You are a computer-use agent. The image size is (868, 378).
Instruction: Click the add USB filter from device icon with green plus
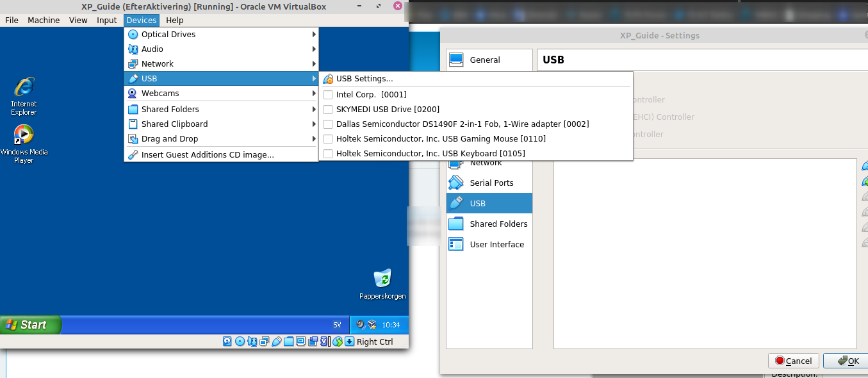point(865,181)
